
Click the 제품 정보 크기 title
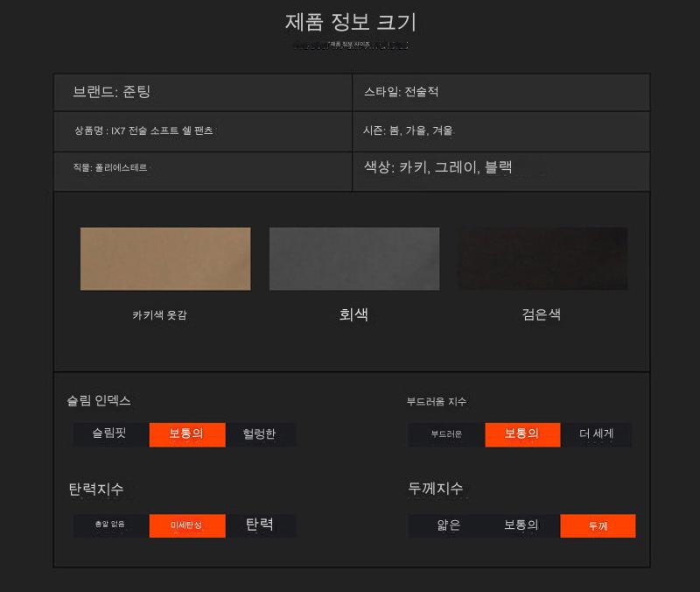point(350,23)
